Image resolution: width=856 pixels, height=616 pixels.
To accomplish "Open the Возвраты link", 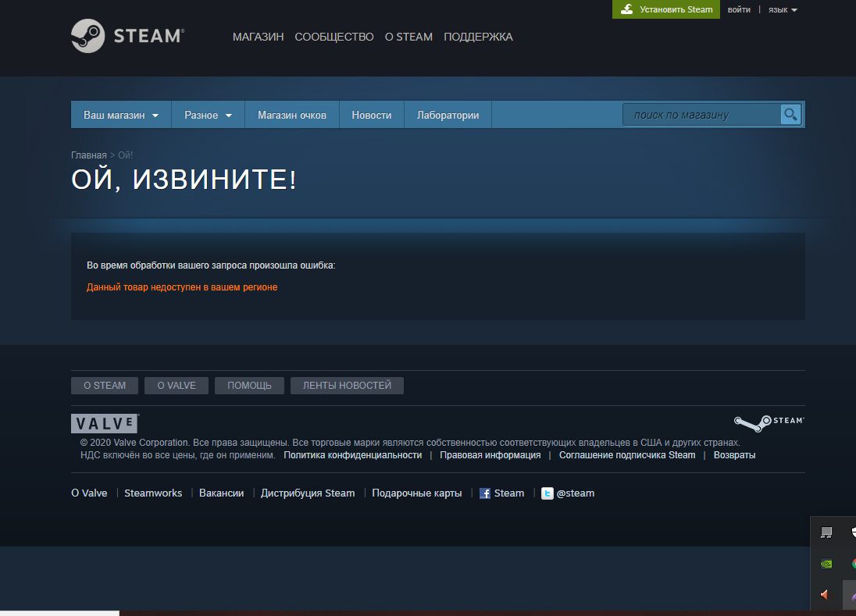I will 735,455.
